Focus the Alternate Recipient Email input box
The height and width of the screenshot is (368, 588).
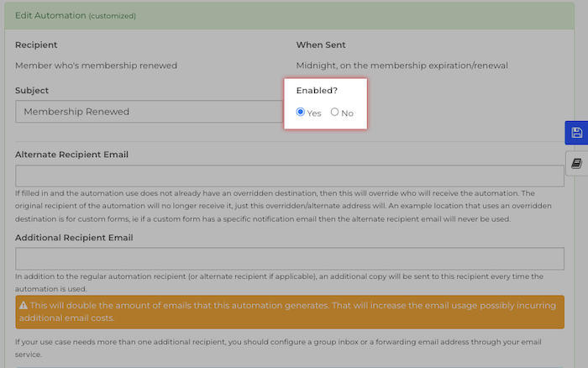(x=289, y=176)
